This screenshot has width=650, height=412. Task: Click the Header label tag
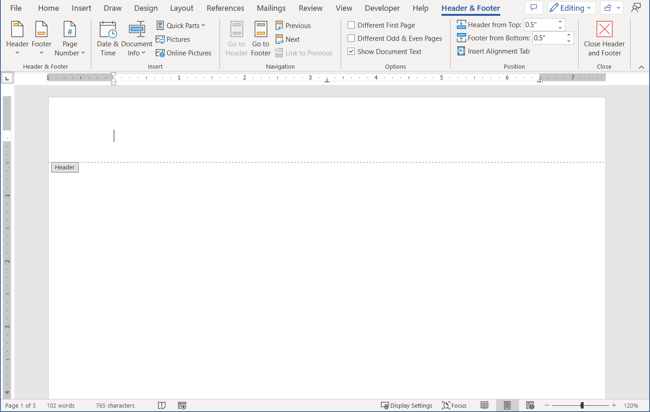[65, 167]
